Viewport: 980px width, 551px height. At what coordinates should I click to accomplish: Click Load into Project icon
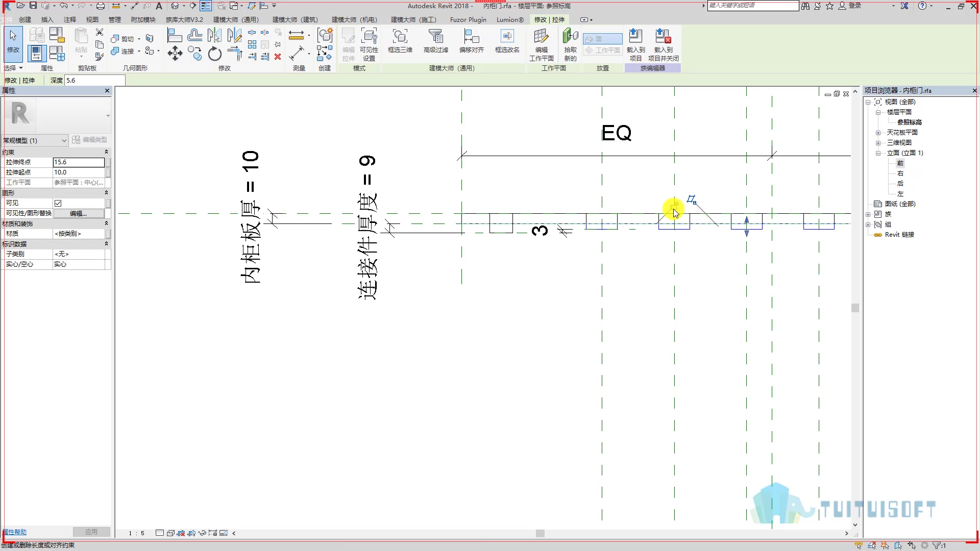635,44
